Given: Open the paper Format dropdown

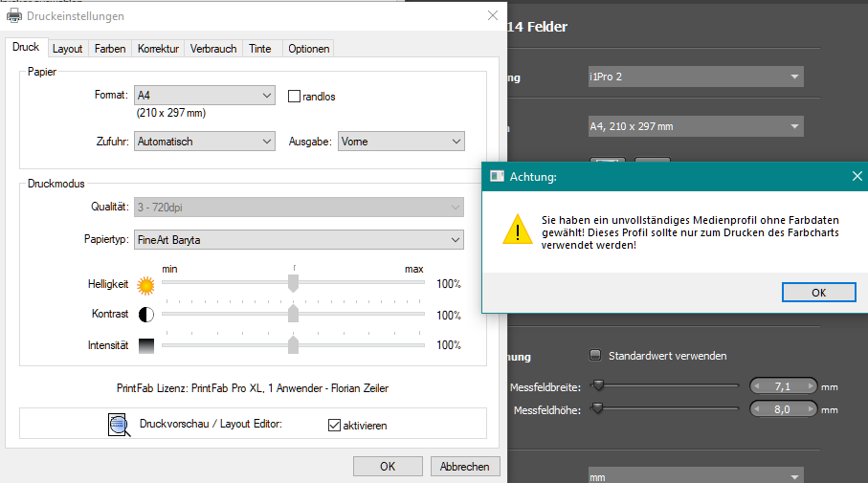Looking at the screenshot, I should (204, 96).
